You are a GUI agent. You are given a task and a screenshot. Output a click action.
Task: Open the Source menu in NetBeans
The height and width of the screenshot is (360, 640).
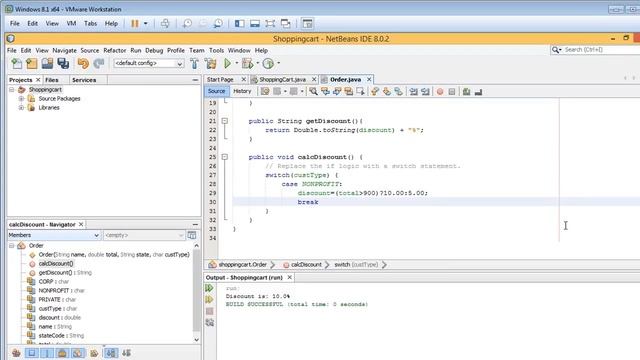click(90, 50)
